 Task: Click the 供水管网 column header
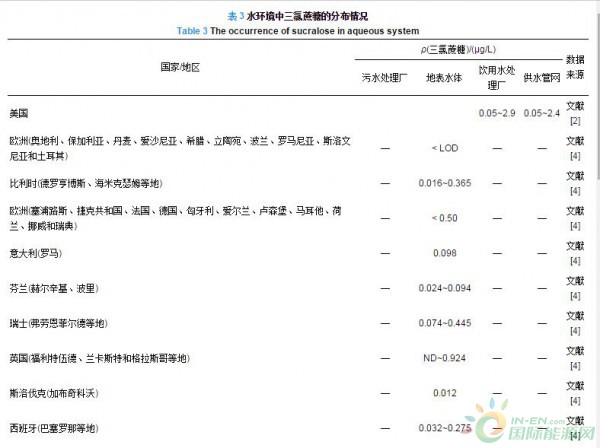coord(542,76)
